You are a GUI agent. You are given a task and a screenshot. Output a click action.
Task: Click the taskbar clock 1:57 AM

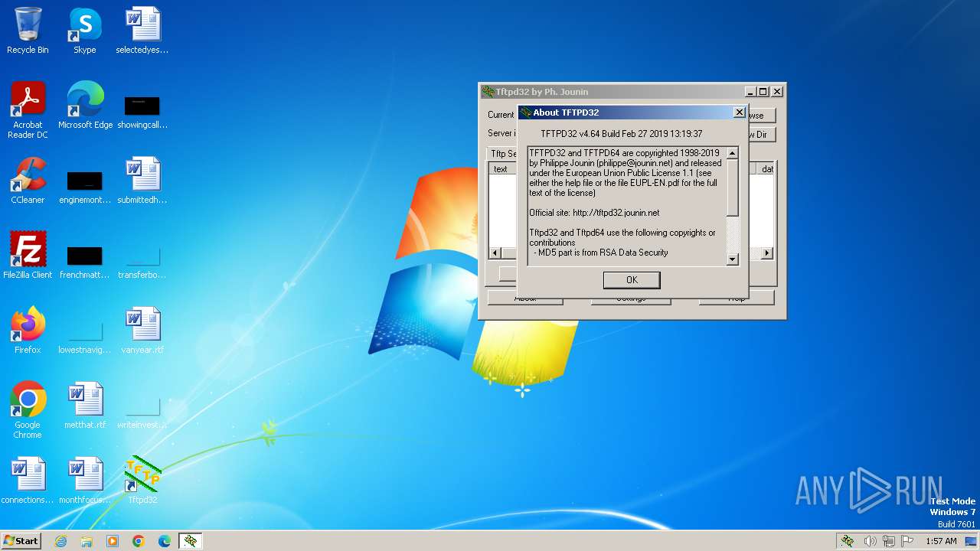(941, 541)
